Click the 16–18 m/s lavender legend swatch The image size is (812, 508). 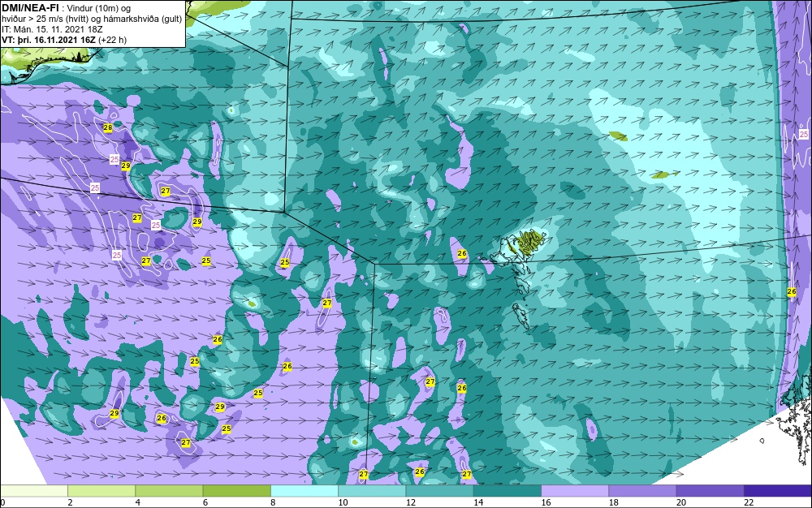(575, 491)
